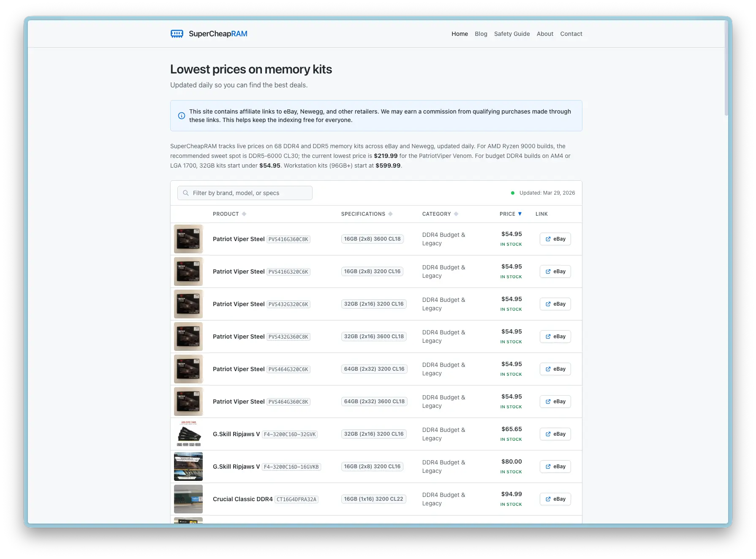Open eBay link for PVS432G360C8K
756x559 pixels.
click(555, 336)
